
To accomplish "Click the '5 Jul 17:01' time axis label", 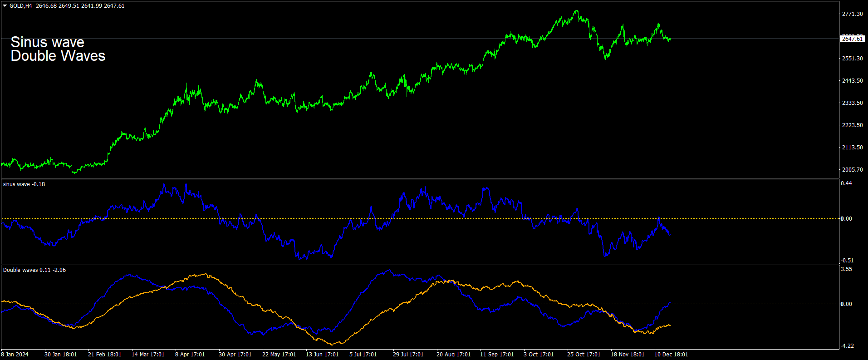I will click(x=363, y=355).
